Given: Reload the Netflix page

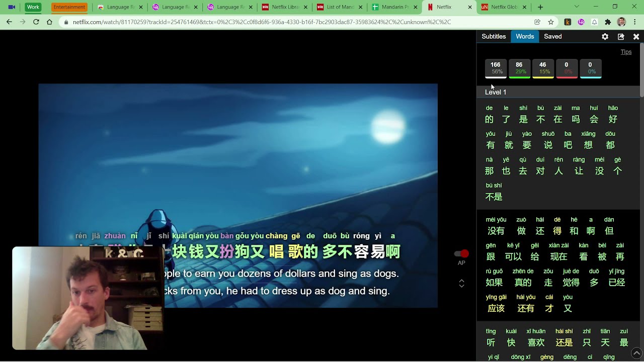Looking at the screenshot, I should (36, 22).
